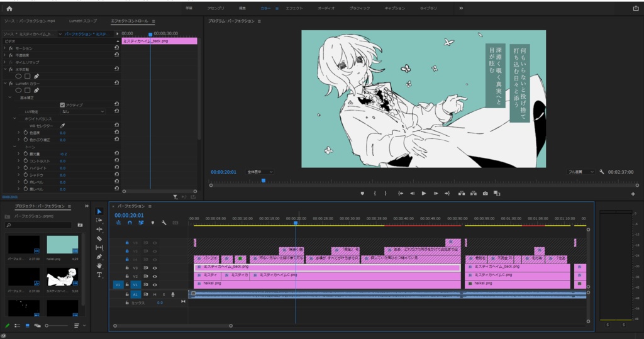This screenshot has width=644, height=339.
Task: Mute audio track A1
Action: [155, 294]
